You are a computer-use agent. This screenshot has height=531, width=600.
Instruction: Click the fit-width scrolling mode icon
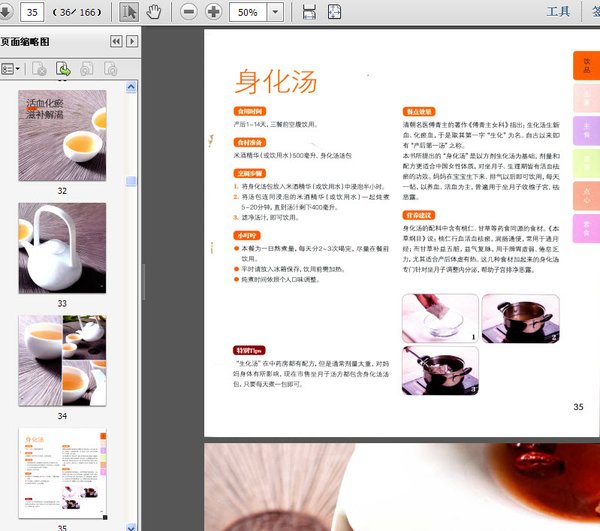(x=309, y=12)
